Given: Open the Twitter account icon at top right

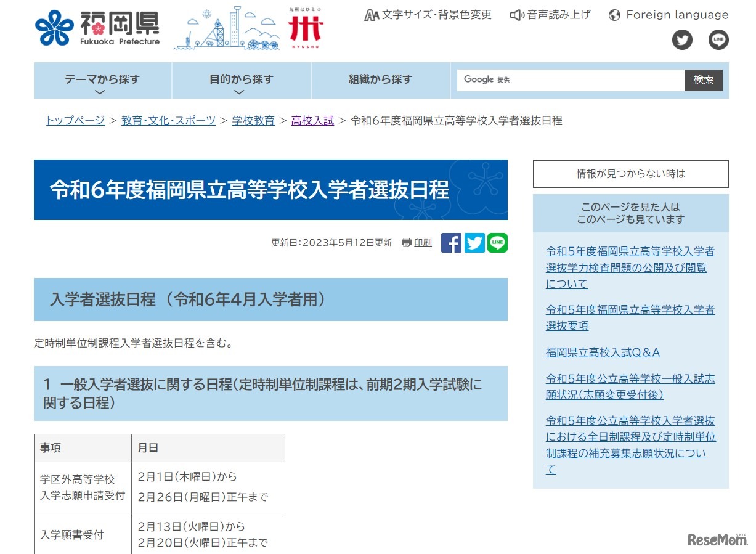Looking at the screenshot, I should [x=682, y=40].
